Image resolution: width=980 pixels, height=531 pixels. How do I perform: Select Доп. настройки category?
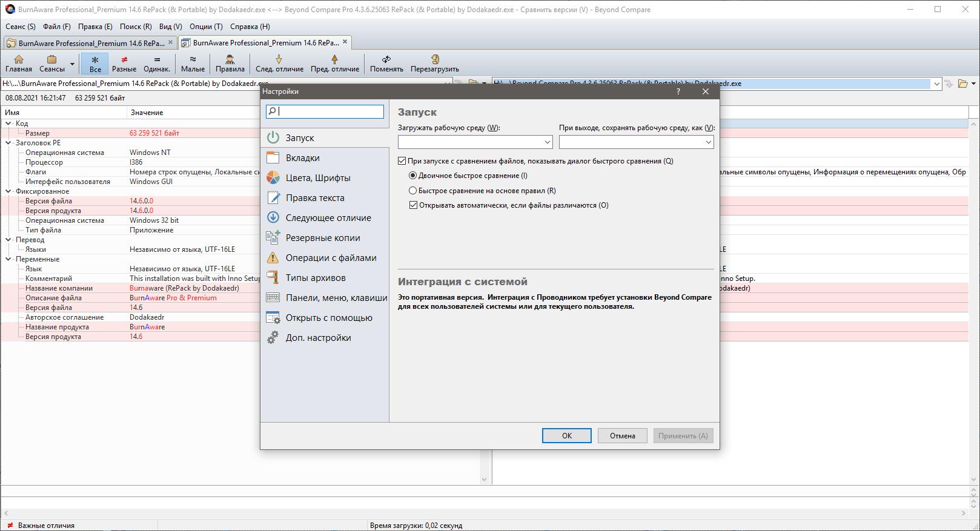(x=325, y=338)
